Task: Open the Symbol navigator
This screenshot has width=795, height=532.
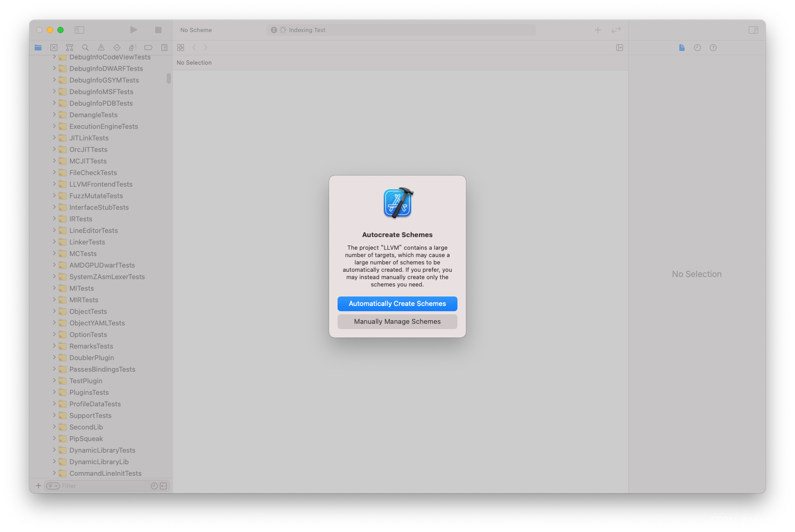Action: tap(69, 47)
